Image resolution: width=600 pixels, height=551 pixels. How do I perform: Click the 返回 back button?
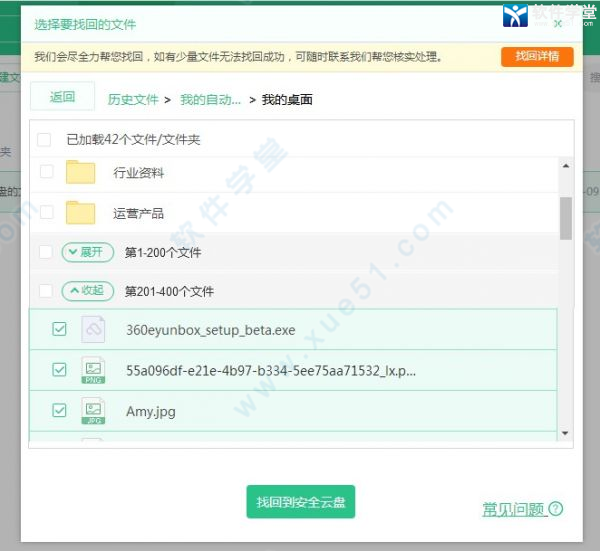62,97
